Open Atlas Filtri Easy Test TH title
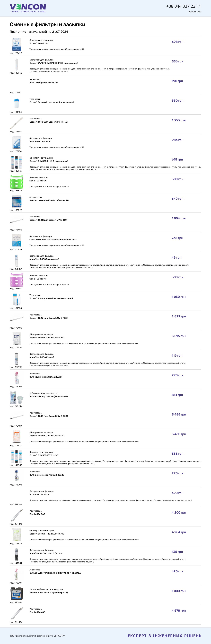The height and width of the screenshot is (644, 211). tap(48, 397)
